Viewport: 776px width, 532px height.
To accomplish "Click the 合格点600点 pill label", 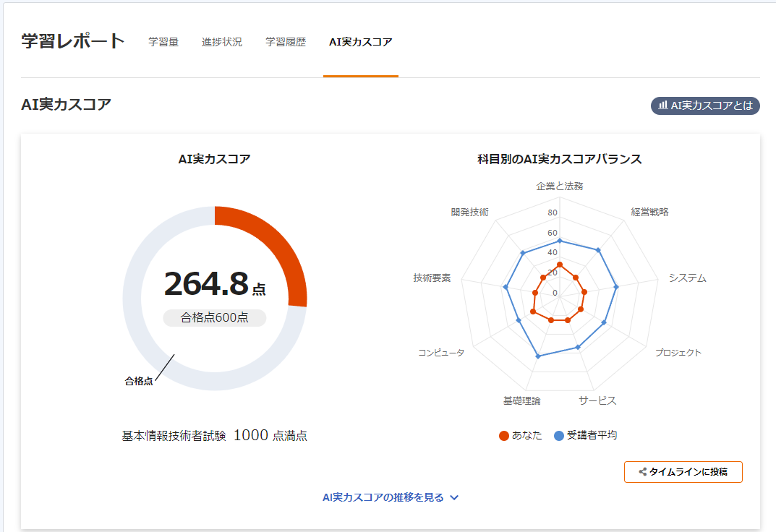I will point(214,317).
